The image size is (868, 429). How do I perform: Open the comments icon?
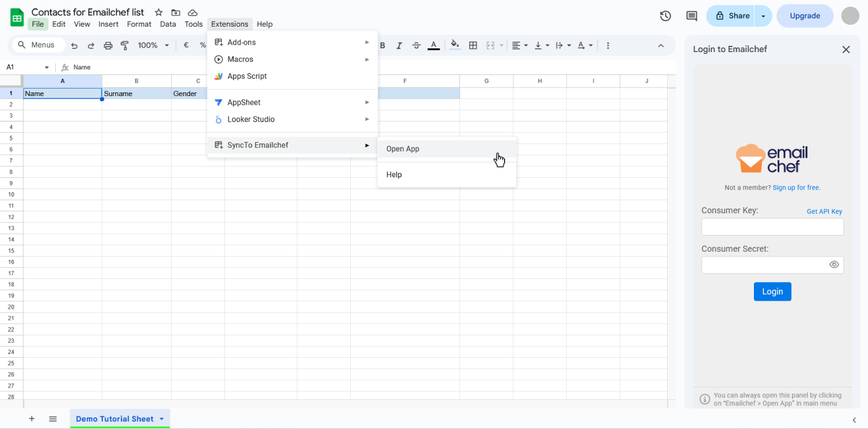coord(692,16)
